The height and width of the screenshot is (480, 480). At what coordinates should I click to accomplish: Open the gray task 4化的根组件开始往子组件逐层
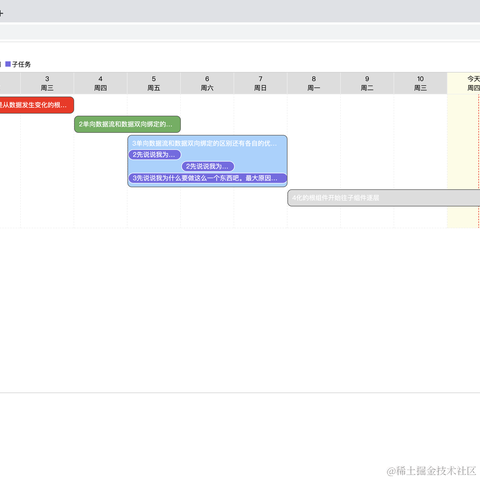384,198
